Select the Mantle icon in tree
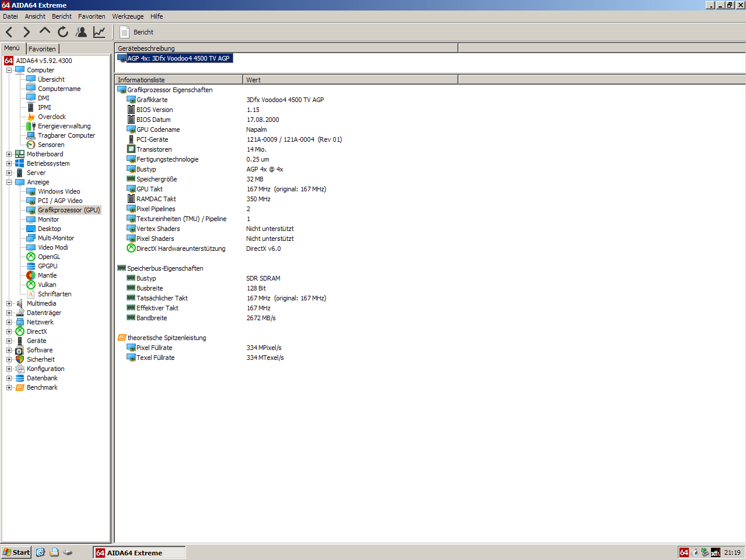Screen dimensions: 746x560 pos(31,275)
